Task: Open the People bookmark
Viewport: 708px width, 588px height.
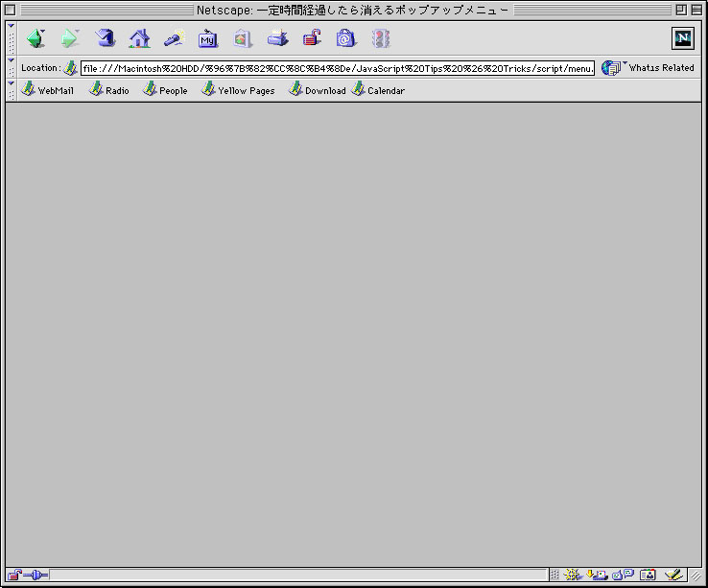Action: click(165, 89)
